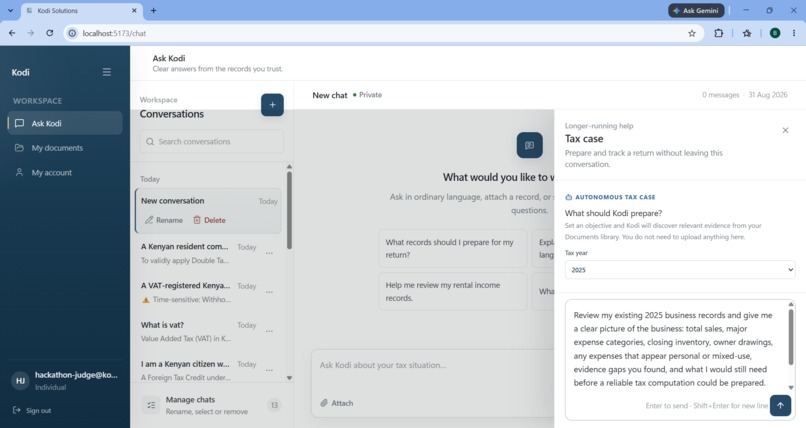The width and height of the screenshot is (806, 428).
Task: Open options for 'What is vat?' conversation
Action: [x=269, y=331]
